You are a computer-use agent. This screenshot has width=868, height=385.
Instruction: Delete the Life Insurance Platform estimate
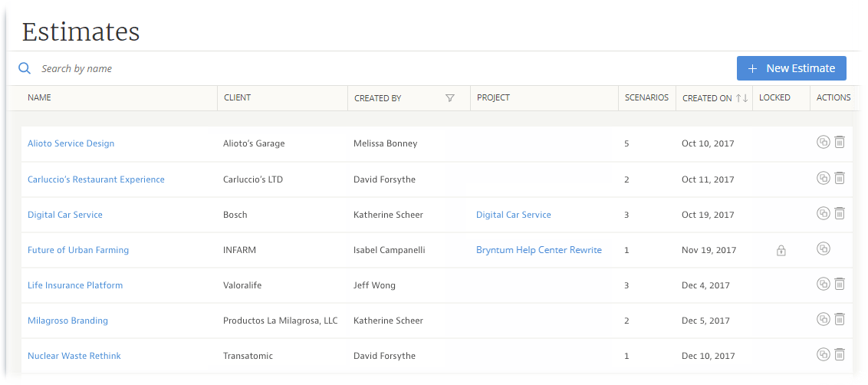click(x=840, y=284)
